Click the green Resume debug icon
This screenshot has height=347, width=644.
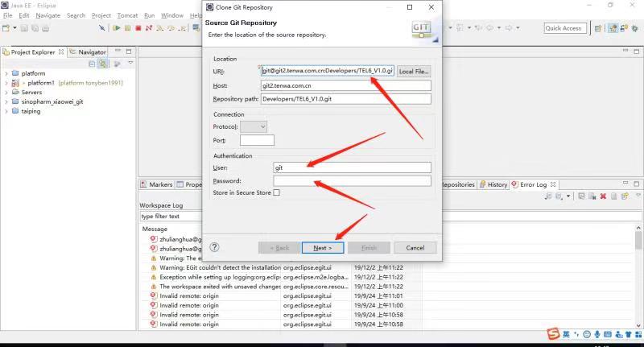pyautogui.click(x=117, y=28)
